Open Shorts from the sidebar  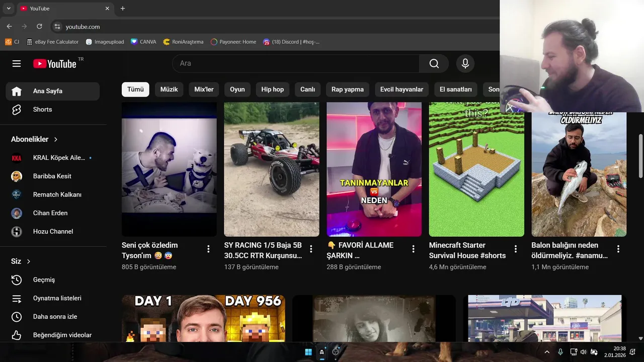(x=53, y=109)
